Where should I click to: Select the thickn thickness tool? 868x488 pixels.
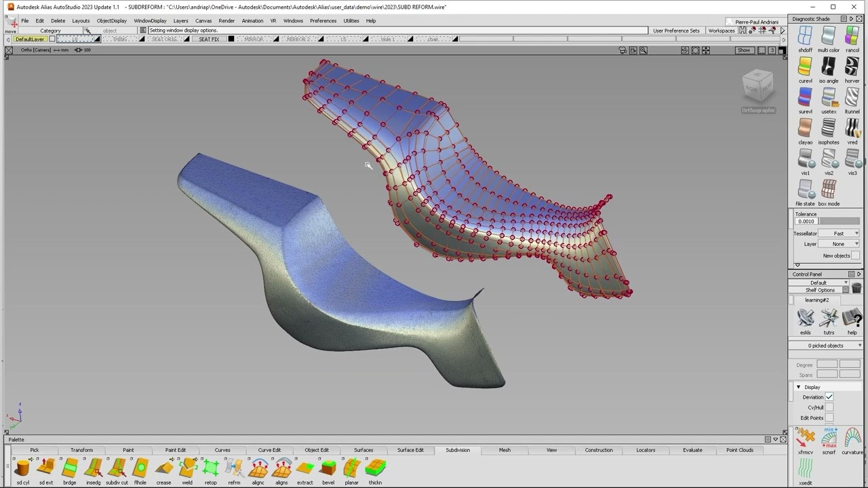[x=375, y=468]
